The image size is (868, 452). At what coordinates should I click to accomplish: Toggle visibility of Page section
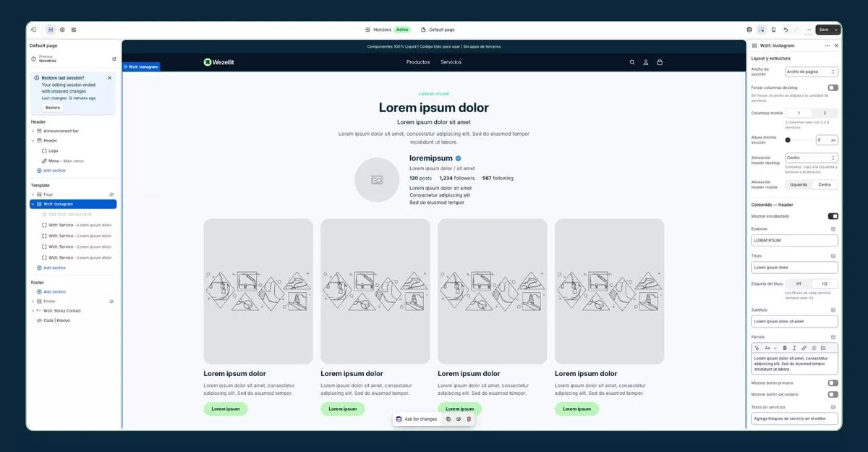coord(111,195)
